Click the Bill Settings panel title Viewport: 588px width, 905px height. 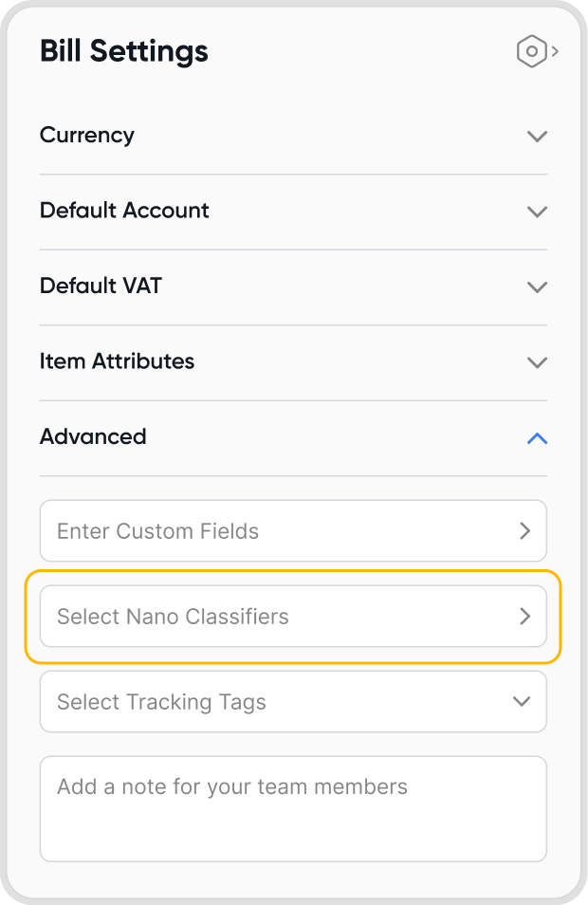pos(124,51)
